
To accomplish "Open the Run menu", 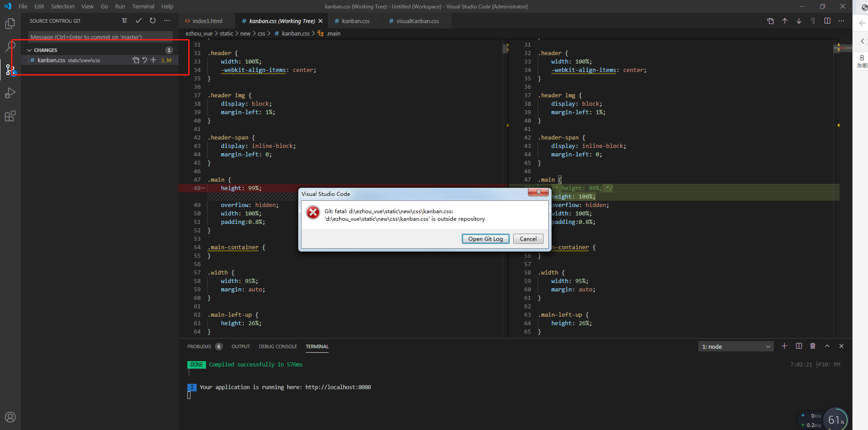I will pyautogui.click(x=120, y=6).
